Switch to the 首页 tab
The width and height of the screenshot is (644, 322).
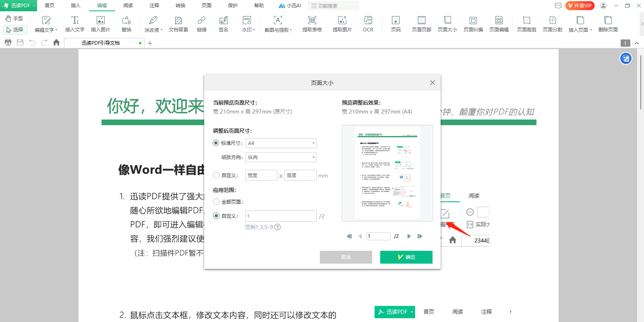(x=50, y=6)
